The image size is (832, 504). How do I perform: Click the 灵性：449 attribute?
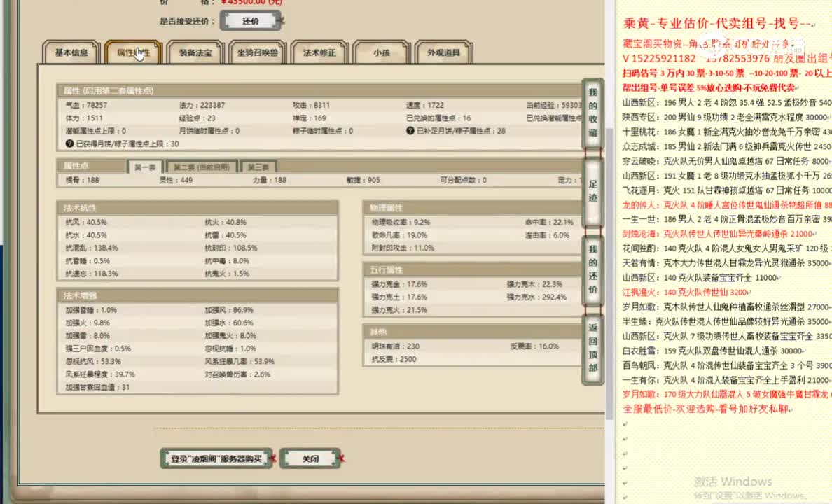click(x=176, y=180)
